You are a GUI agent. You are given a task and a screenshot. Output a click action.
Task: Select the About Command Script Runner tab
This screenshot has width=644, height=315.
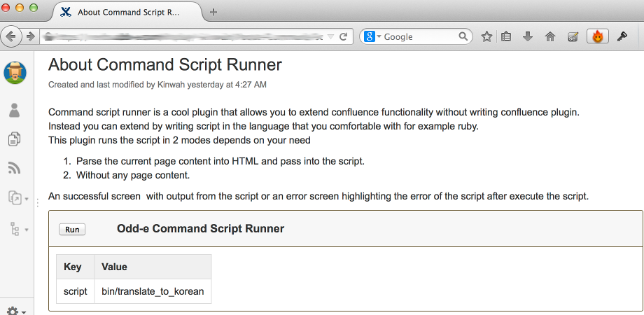pyautogui.click(x=126, y=12)
